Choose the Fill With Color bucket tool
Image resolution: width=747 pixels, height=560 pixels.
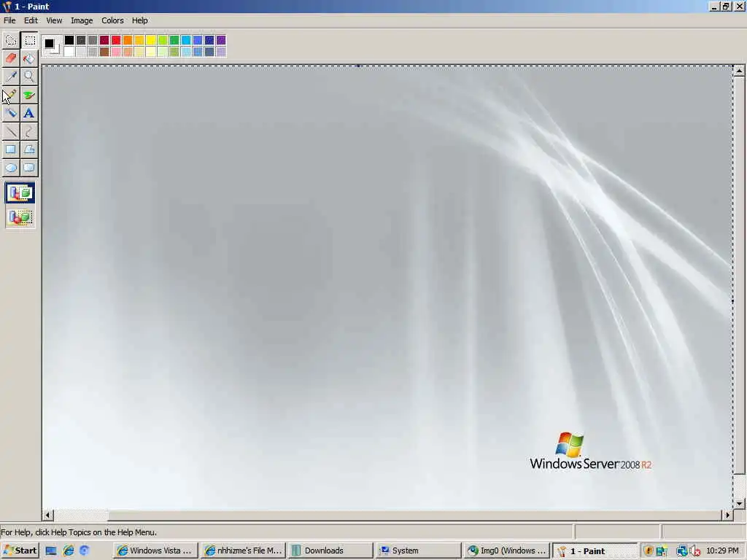(29, 58)
